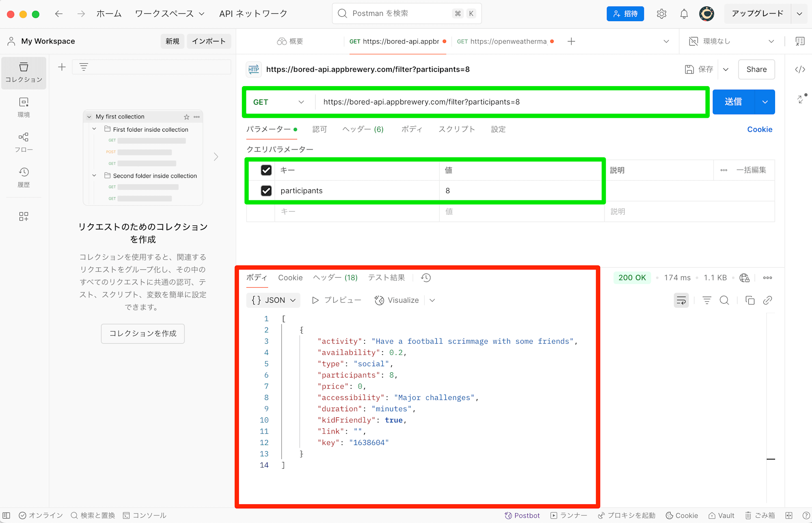Open the 履歴 history section
The width and height of the screenshot is (812, 523).
tap(24, 178)
